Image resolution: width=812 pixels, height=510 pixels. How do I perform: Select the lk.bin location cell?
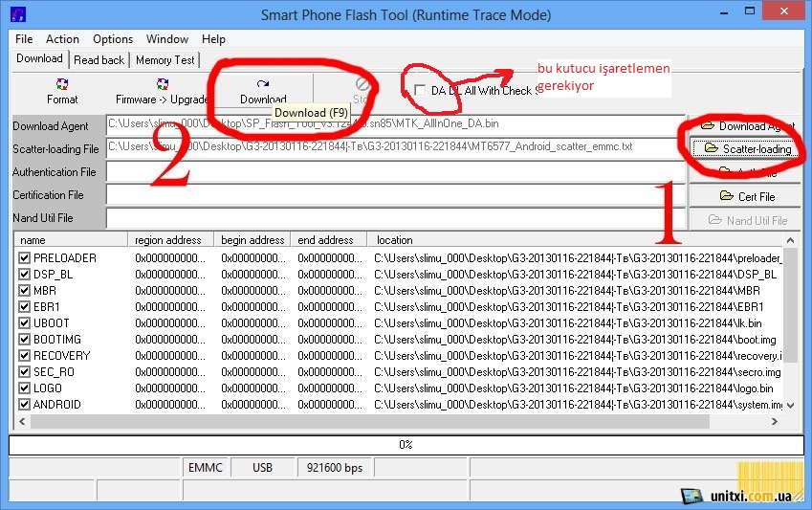567,322
